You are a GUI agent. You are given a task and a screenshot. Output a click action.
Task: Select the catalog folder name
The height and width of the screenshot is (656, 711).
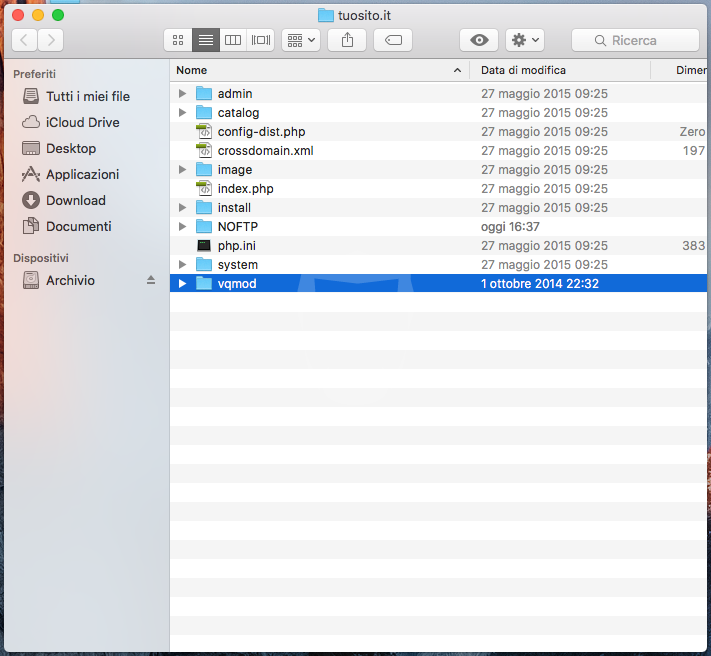click(239, 113)
